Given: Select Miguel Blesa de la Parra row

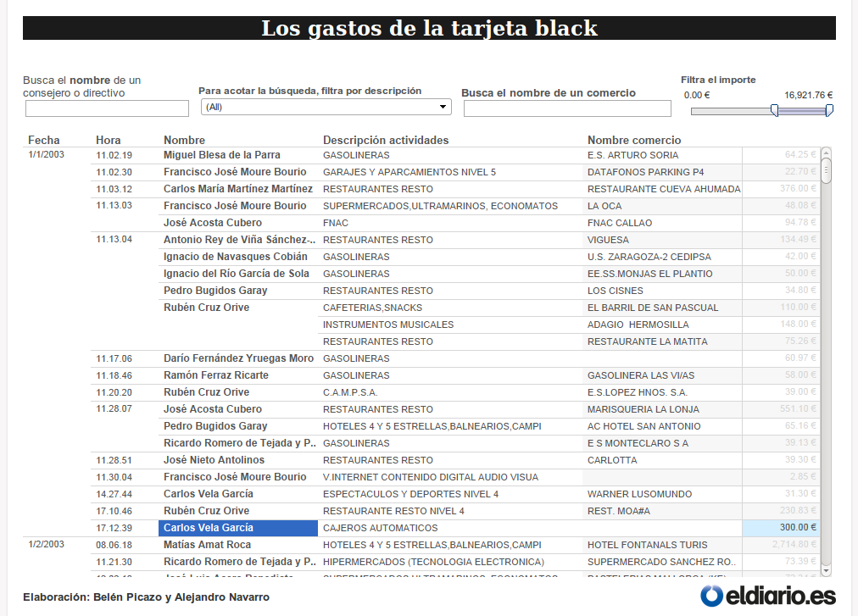Looking at the screenshot, I should [x=222, y=155].
